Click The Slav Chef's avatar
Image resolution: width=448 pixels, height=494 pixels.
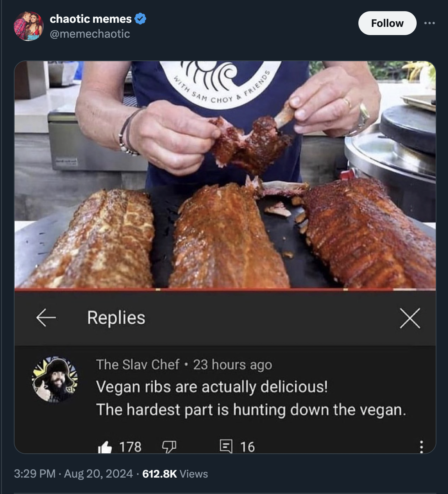(x=55, y=379)
